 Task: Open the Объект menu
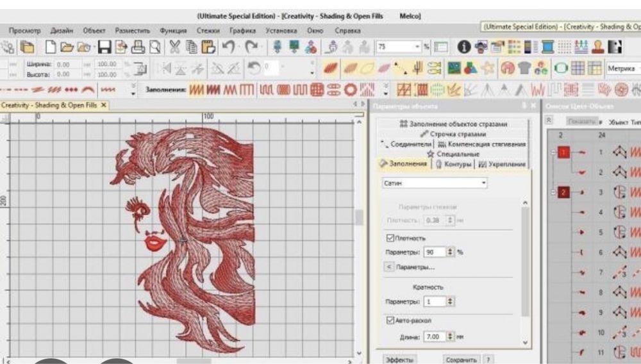94,31
